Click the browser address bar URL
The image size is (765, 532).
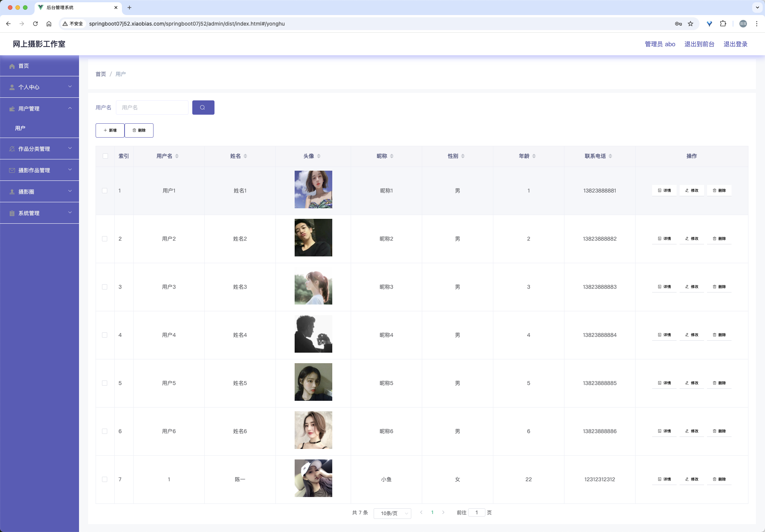187,24
